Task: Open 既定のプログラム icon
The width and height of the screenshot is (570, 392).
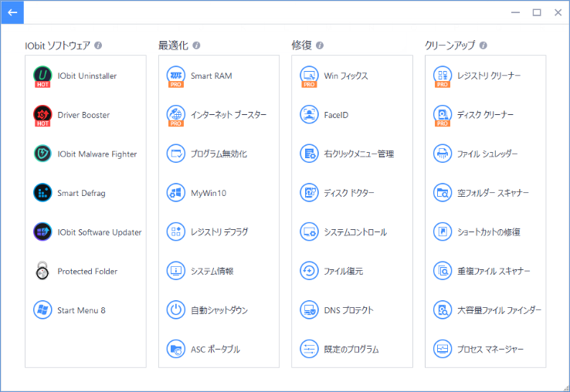Action: coord(309,349)
